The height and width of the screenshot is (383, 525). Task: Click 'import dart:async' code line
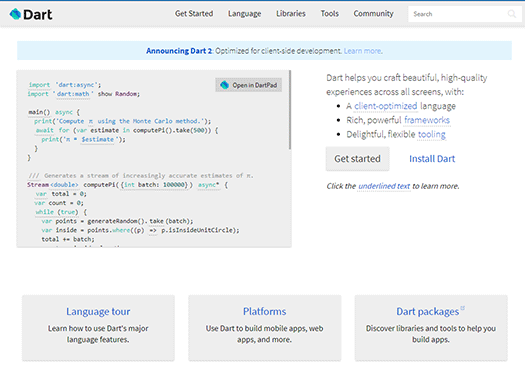point(65,85)
